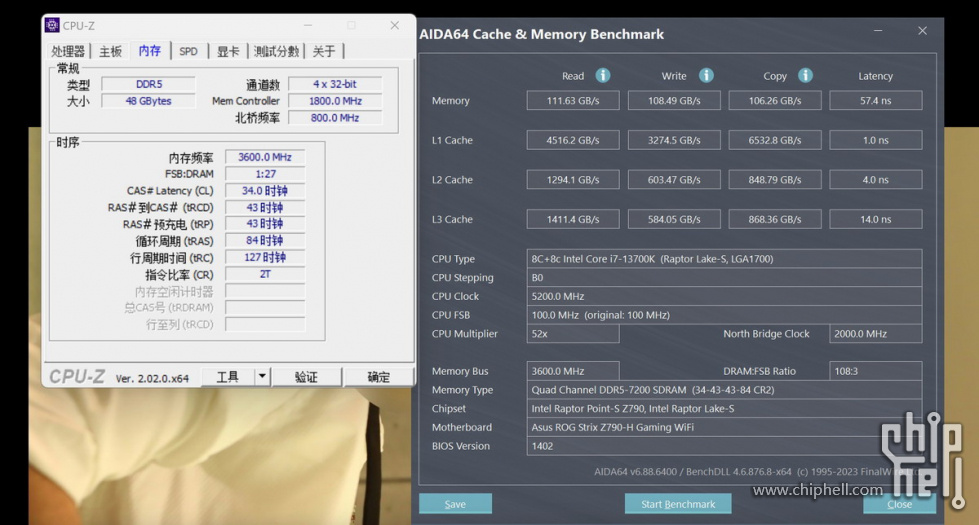Click the DDR5 type value in CPU-Z
Image resolution: width=979 pixels, height=525 pixels.
click(149, 84)
